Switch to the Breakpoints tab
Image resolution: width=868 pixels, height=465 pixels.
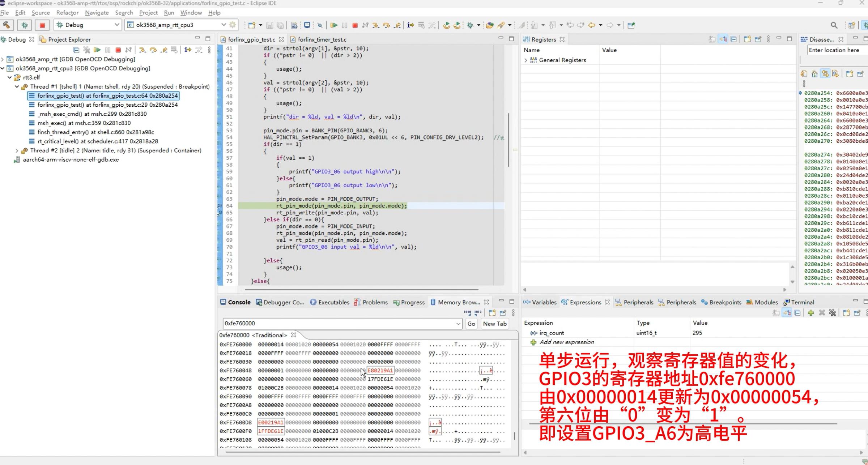(721, 302)
